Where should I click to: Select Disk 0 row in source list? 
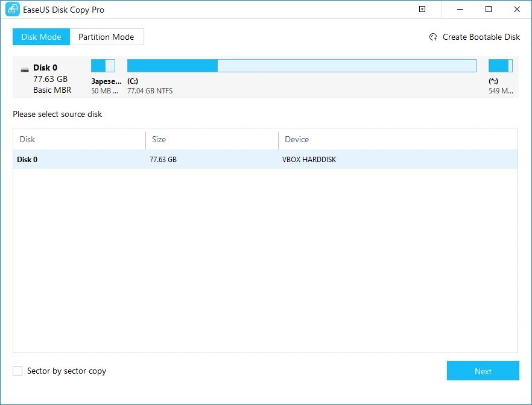point(265,159)
